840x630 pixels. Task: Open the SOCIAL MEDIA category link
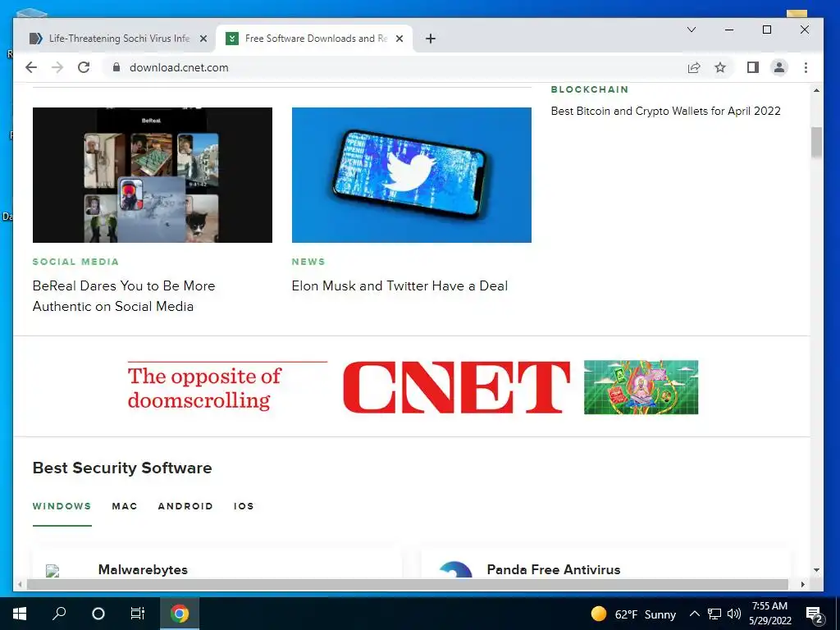point(75,262)
